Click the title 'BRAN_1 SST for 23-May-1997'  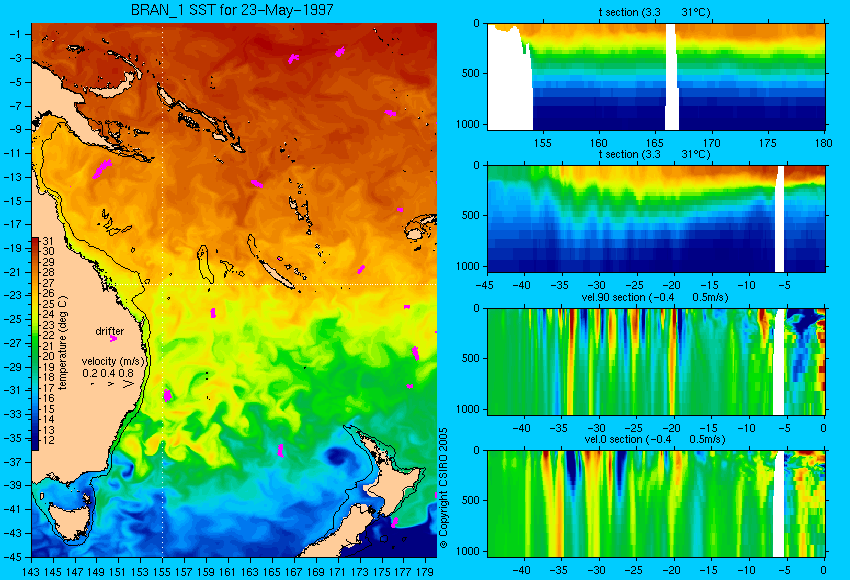[x=232, y=10]
